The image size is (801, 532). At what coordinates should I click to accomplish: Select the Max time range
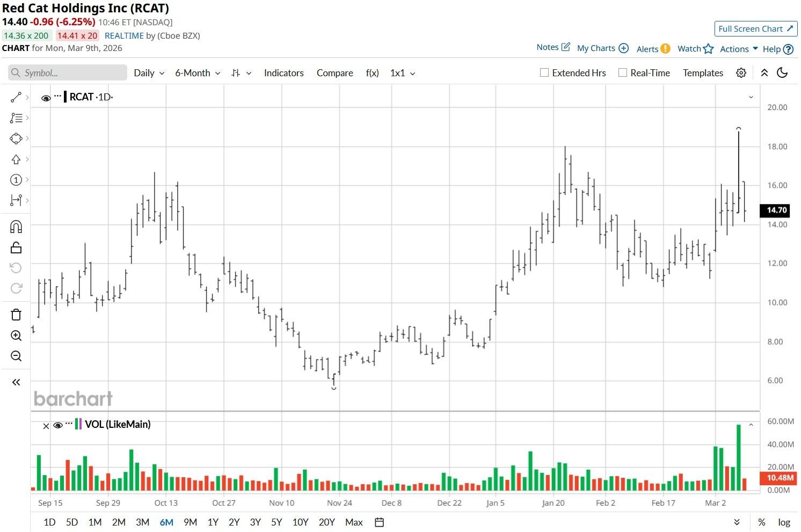click(x=354, y=522)
